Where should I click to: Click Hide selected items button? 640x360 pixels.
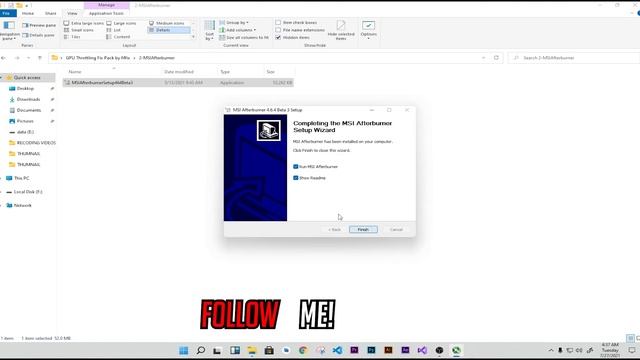point(341,30)
